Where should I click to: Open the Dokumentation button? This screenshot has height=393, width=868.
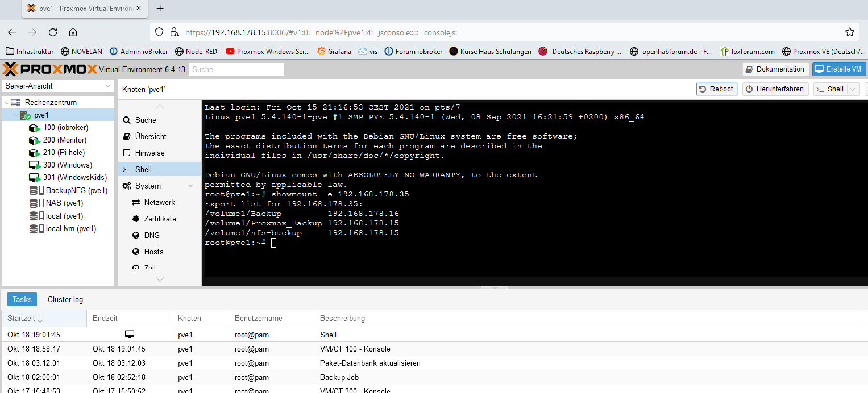[776, 69]
